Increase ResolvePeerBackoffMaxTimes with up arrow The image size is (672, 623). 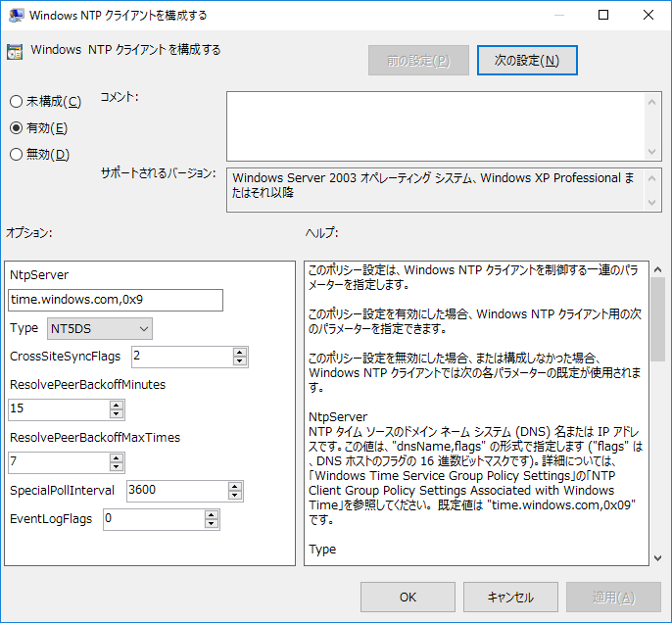117,457
